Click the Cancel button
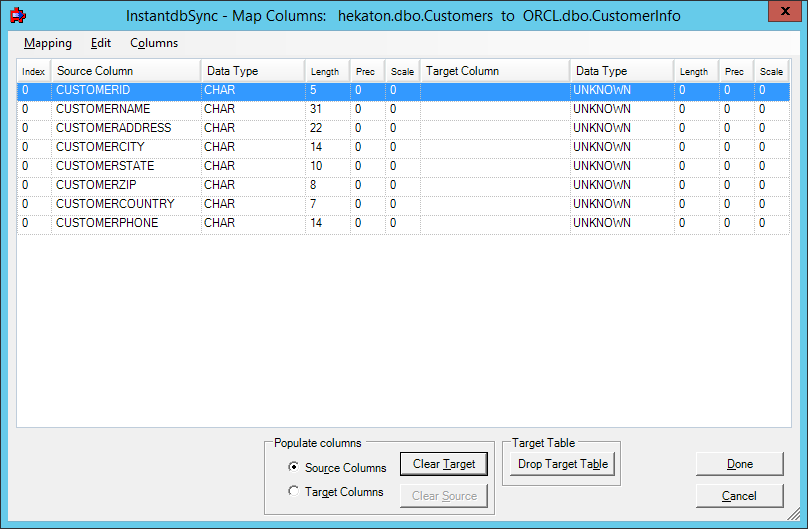 [x=739, y=496]
